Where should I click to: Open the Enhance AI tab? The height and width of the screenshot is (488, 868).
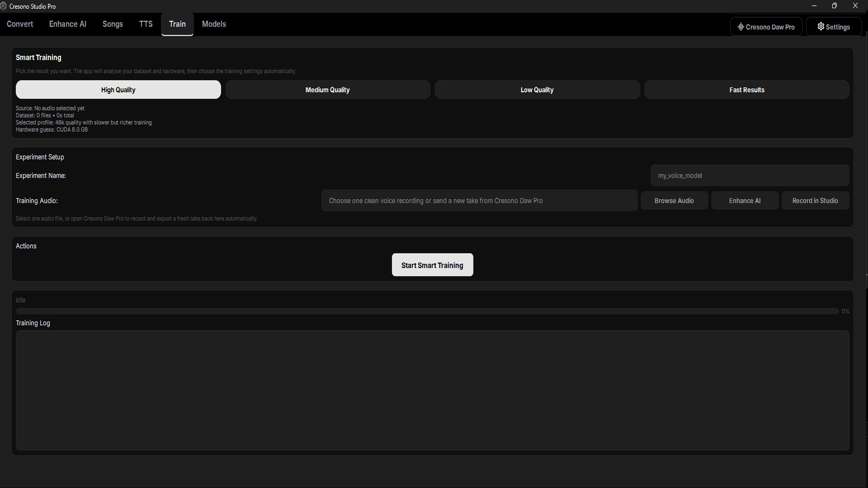pos(67,24)
